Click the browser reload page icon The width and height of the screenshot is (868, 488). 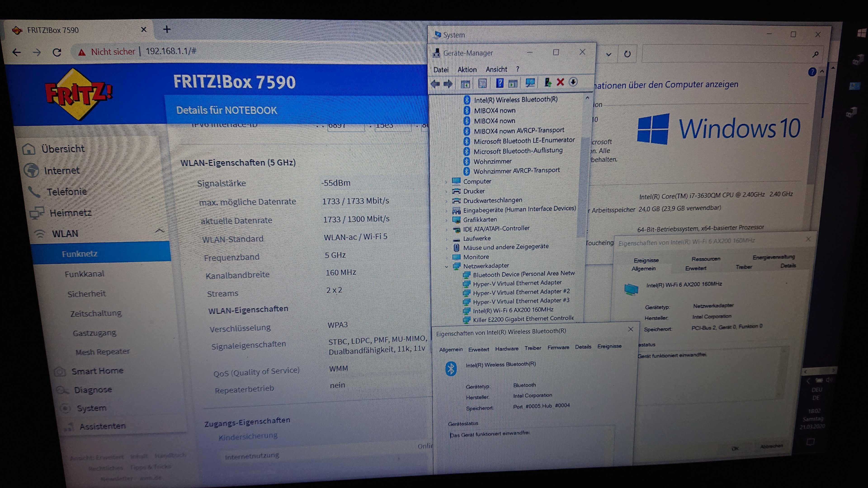tap(57, 52)
